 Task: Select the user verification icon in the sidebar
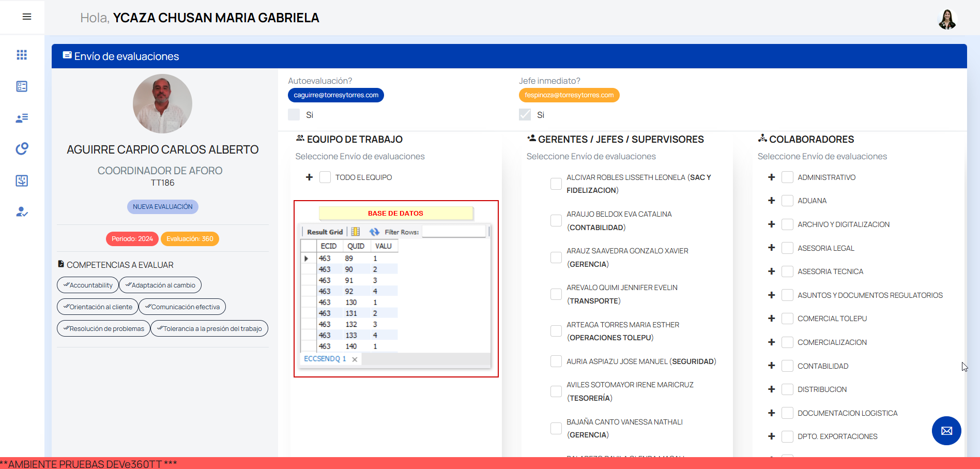22,211
